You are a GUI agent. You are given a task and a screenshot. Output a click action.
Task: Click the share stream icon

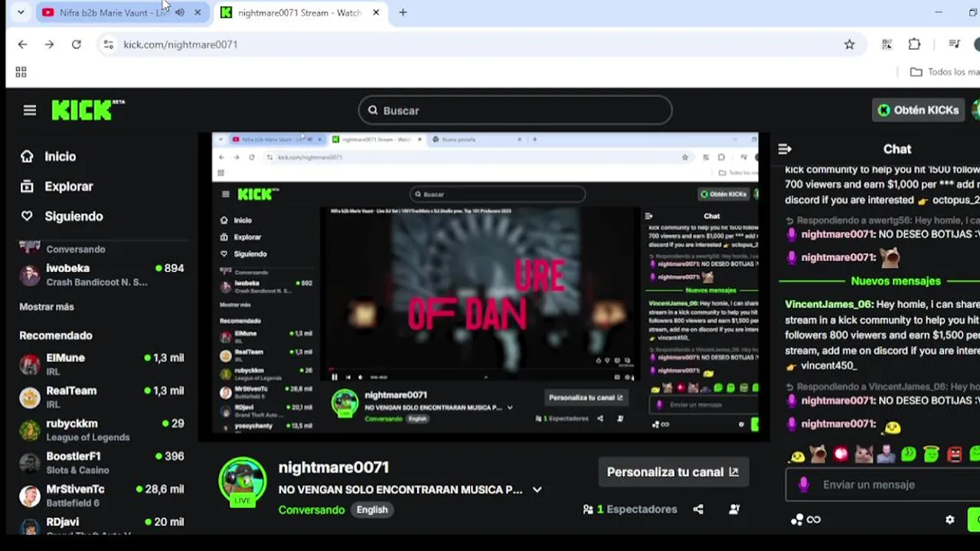click(698, 509)
